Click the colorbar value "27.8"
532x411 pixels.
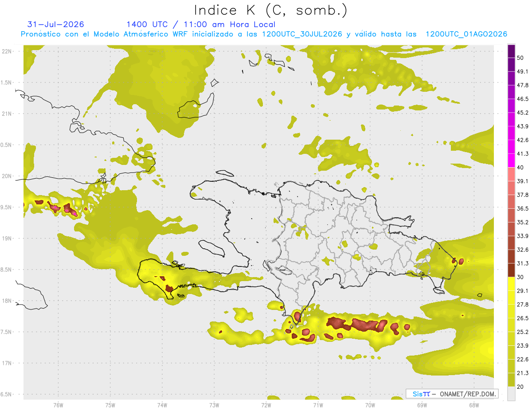point(523,305)
